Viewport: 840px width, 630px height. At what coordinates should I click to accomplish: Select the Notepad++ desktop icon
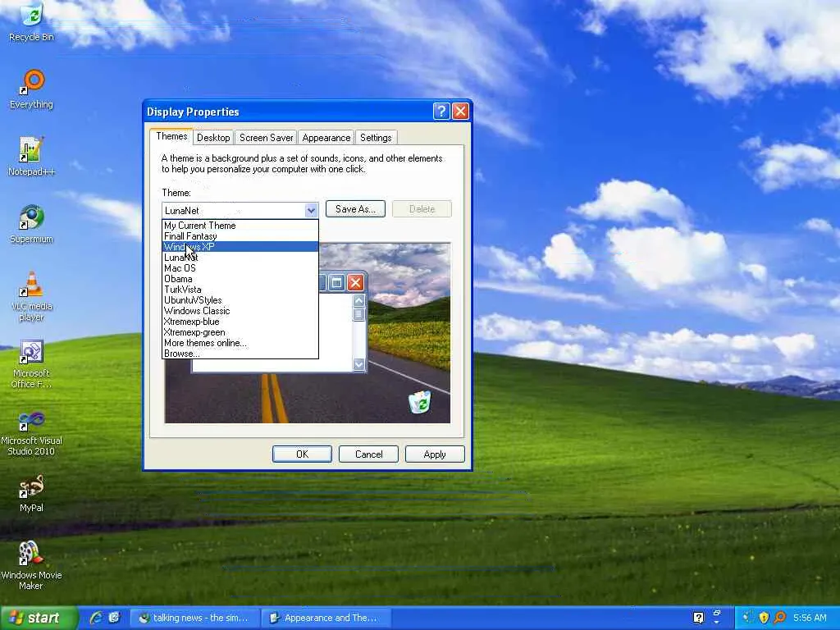click(32, 157)
